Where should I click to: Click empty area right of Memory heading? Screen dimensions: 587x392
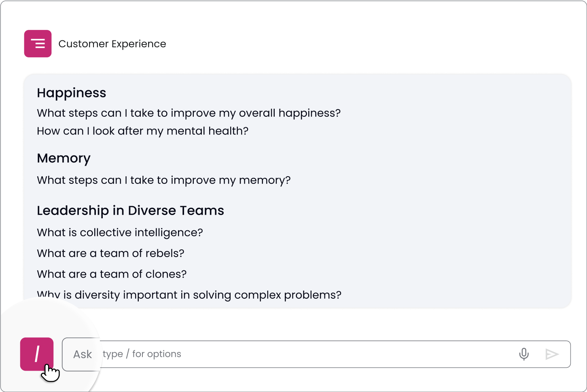324,158
